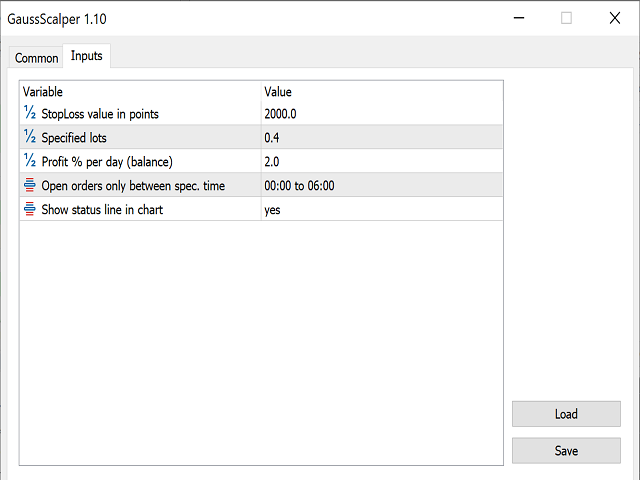Click the Show status line icon
This screenshot has height=480, width=640.
coord(29,209)
